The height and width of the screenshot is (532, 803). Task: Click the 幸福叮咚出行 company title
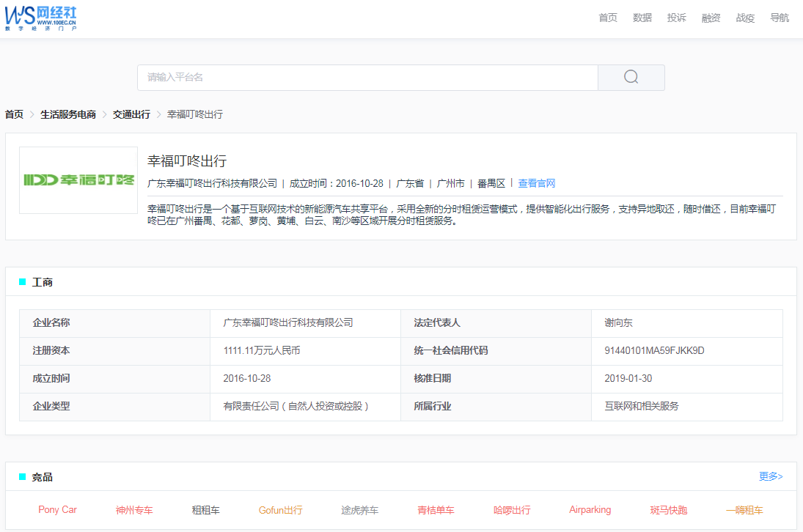click(x=187, y=161)
